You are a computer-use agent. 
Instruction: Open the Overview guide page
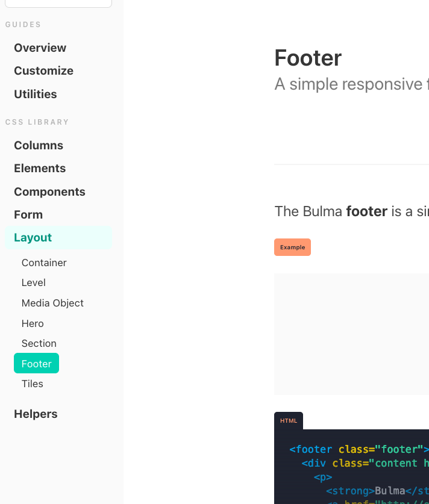pyautogui.click(x=40, y=48)
